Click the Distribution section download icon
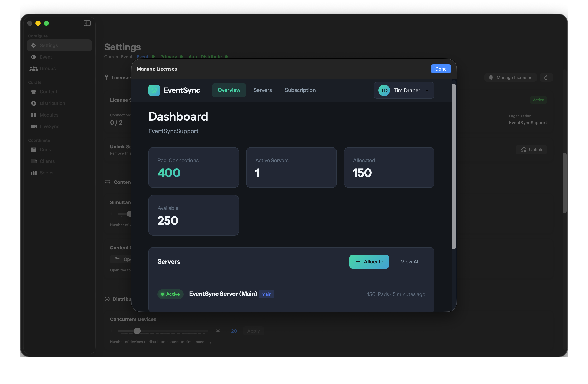The width and height of the screenshot is (588, 384). (x=107, y=299)
